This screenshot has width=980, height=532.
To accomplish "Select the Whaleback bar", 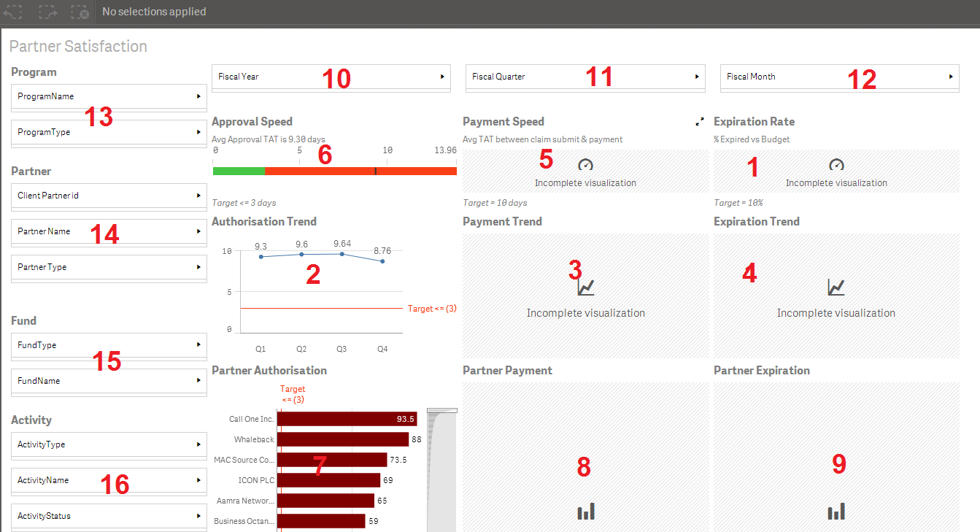I will point(343,439).
